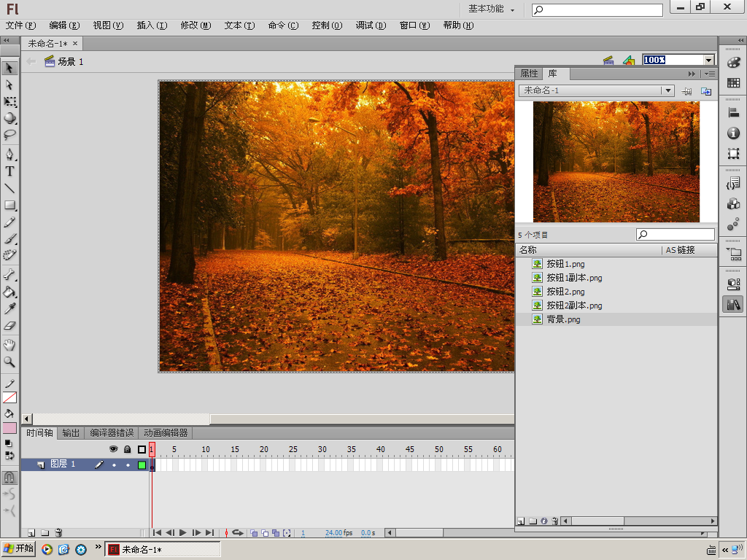Select the Rectangle tool
The image size is (747, 560).
pyautogui.click(x=9, y=205)
